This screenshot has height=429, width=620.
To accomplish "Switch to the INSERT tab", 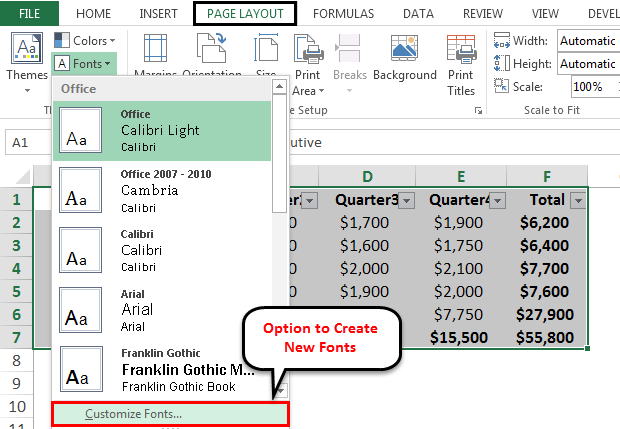I will coord(158,13).
